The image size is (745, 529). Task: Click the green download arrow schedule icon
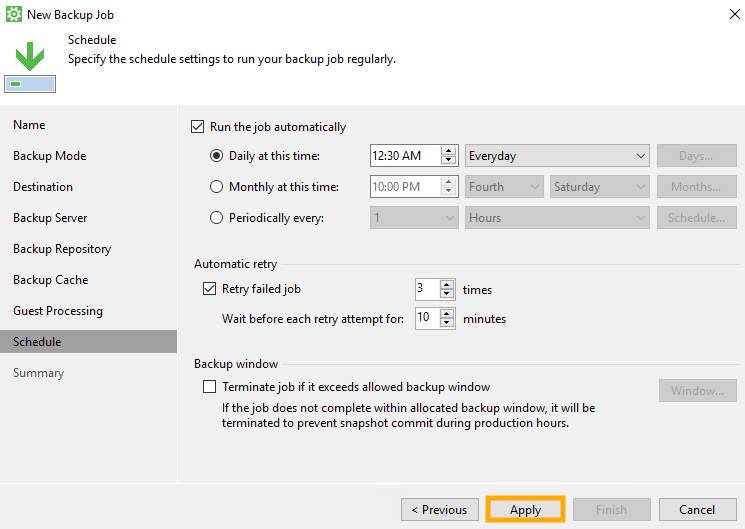[x=30, y=56]
